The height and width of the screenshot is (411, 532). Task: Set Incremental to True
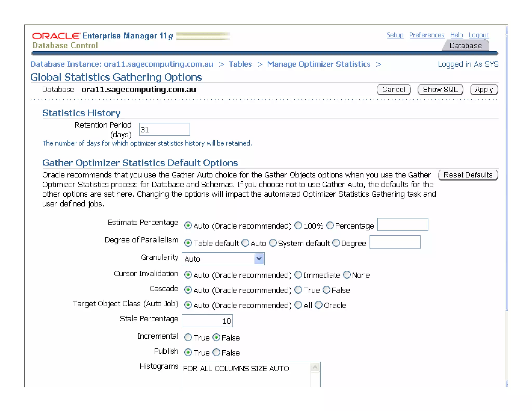tap(188, 337)
